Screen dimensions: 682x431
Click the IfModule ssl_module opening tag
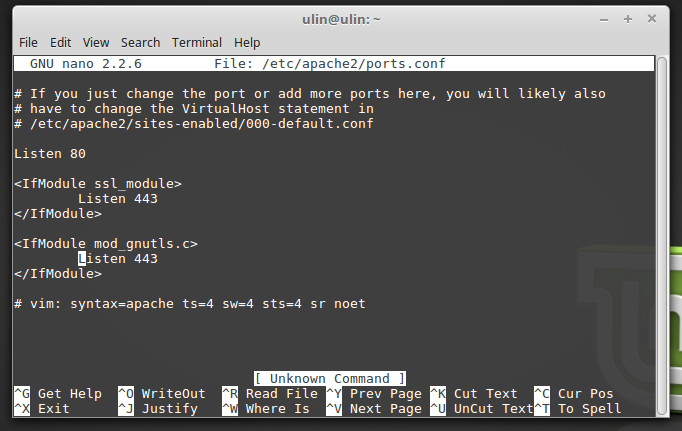98,184
